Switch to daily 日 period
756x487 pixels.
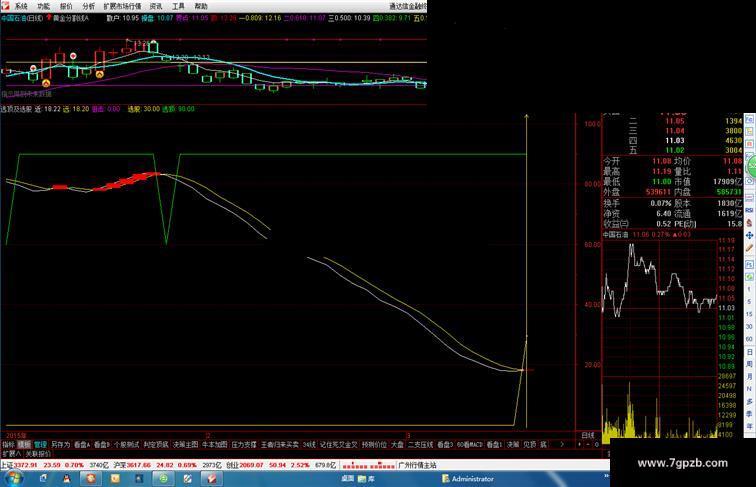(x=749, y=352)
